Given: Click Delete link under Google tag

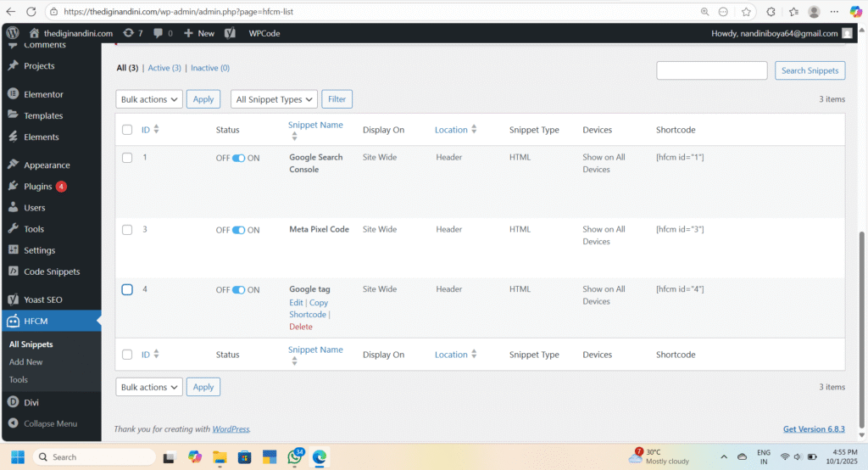Looking at the screenshot, I should click(x=300, y=327).
